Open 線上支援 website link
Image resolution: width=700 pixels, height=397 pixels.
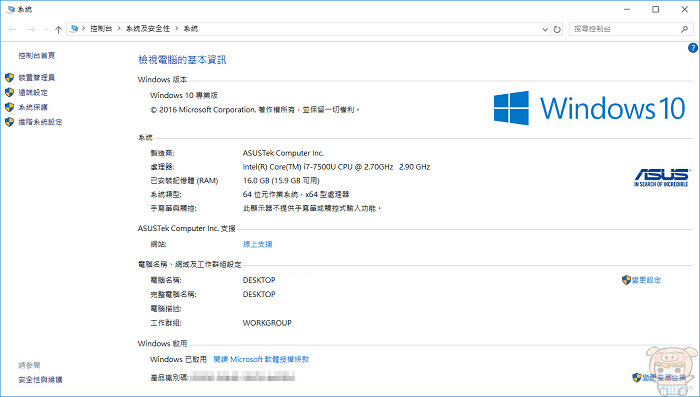point(258,244)
